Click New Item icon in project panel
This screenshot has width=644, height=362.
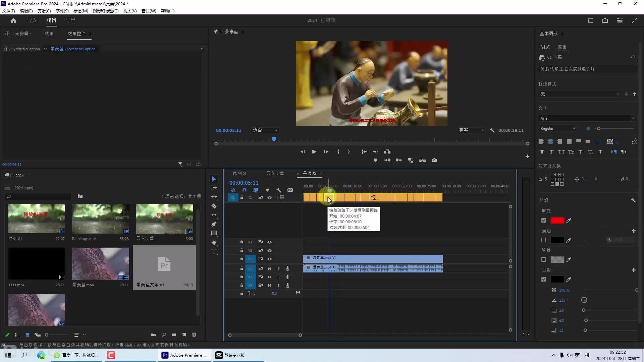184,335
